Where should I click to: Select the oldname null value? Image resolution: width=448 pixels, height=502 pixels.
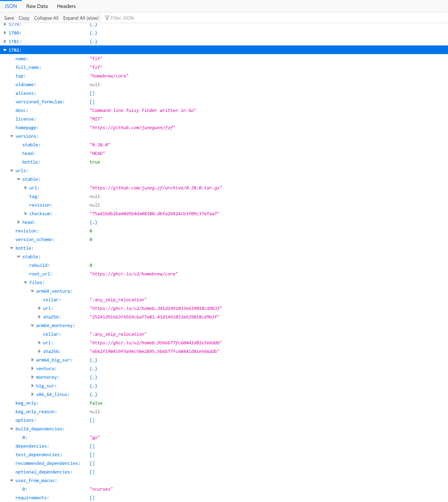coord(95,84)
